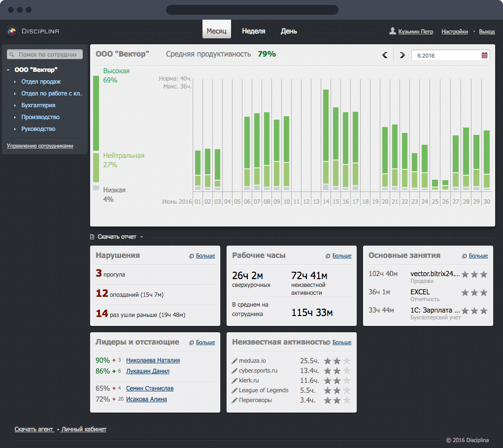This screenshot has height=448, width=503.
Task: Go to next month arrow
Action: (x=402, y=55)
